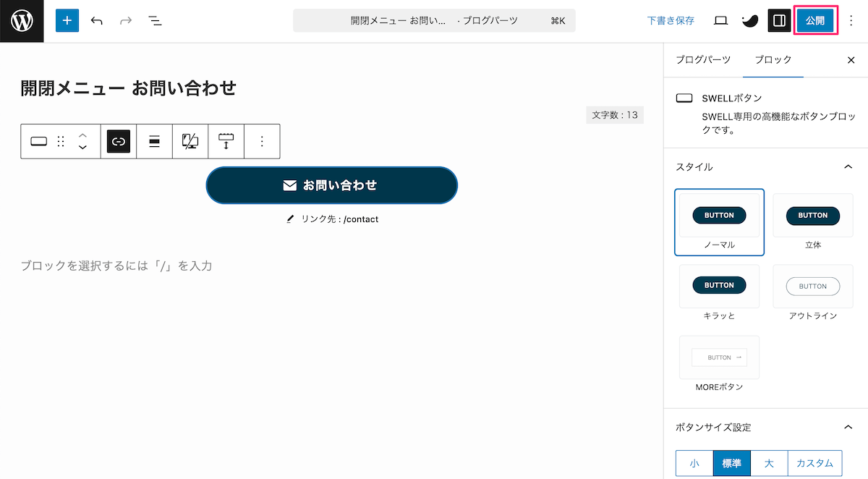Open the alignment option in block toolbar

pos(154,142)
